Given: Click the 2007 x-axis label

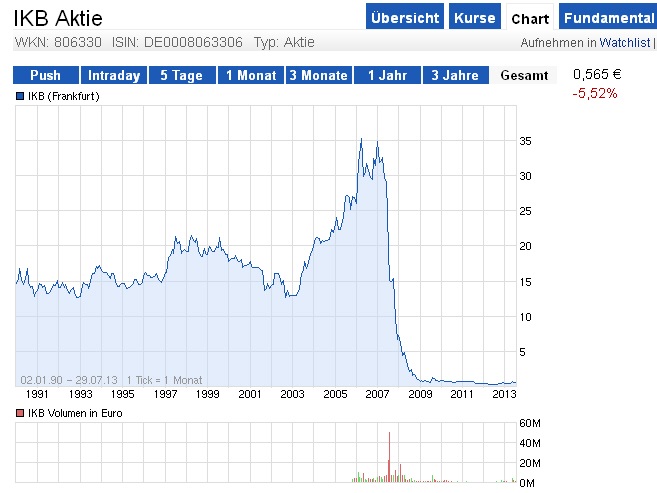Looking at the screenshot, I should [x=377, y=394].
